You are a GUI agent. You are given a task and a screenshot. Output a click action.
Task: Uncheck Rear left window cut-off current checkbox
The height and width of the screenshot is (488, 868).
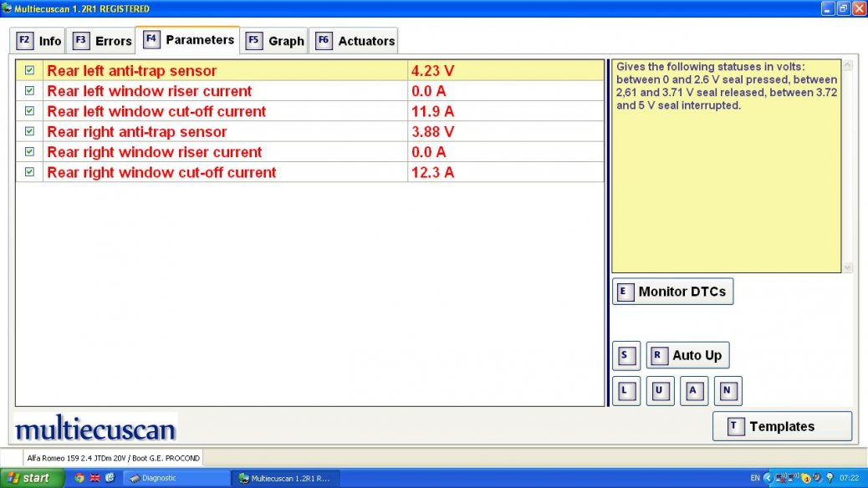tap(29, 111)
